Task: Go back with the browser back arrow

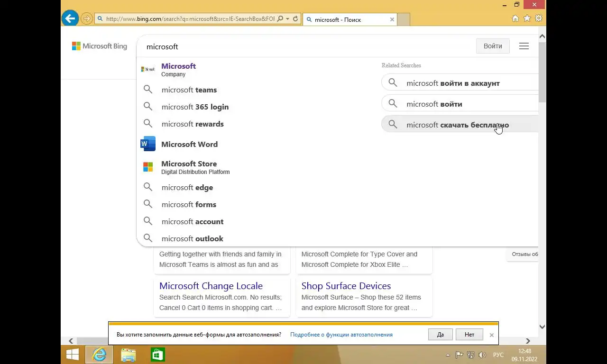Action: 70,18
